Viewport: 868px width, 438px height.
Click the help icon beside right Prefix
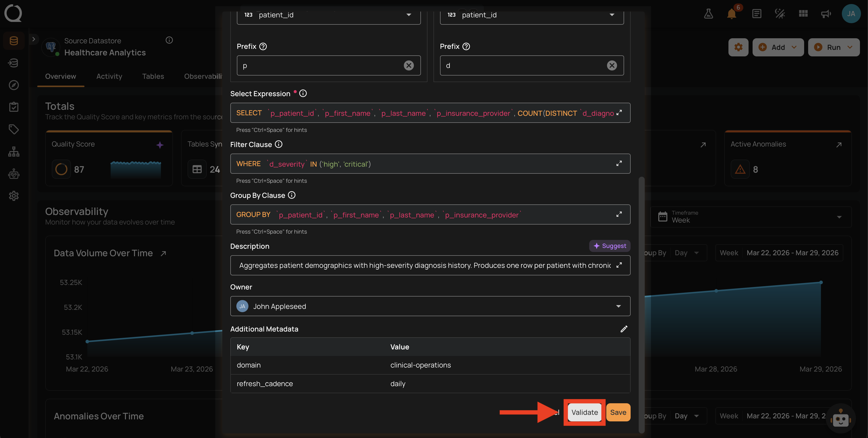point(466,47)
